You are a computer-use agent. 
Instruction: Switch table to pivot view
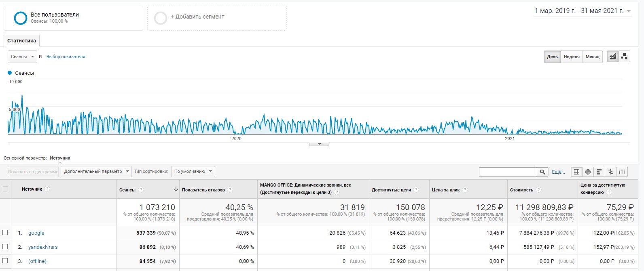tap(622, 172)
